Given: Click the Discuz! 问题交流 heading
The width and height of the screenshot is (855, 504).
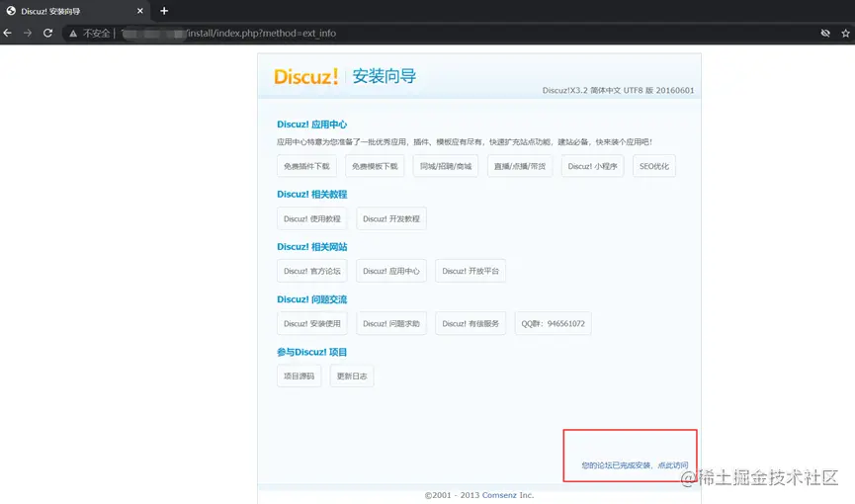Looking at the screenshot, I should tap(312, 299).
